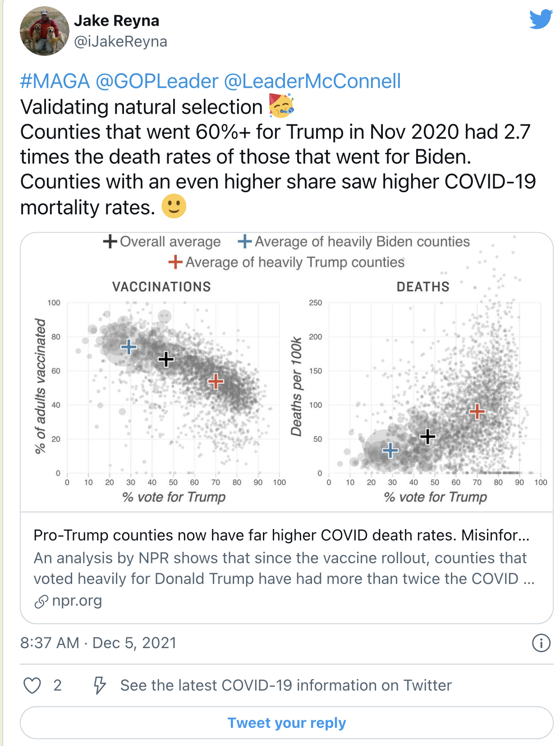Open the Pro-Trump counties article headline
The image size is (560, 746).
tap(281, 535)
